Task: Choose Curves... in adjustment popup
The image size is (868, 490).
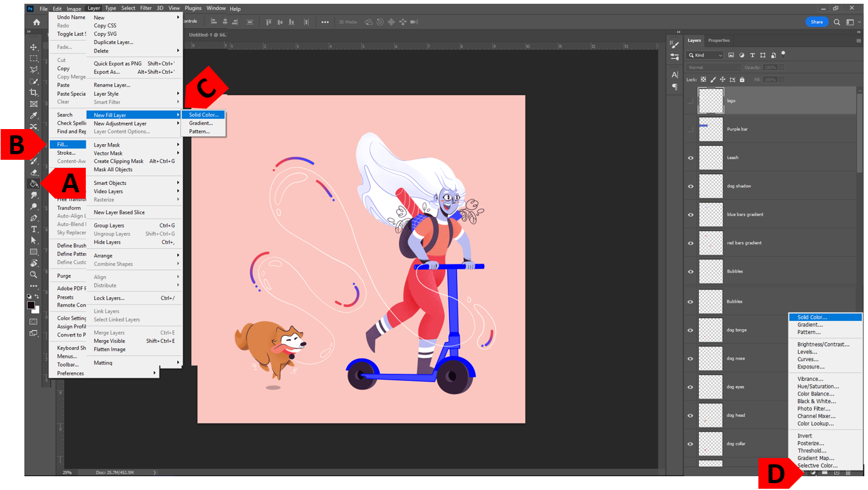Action: [x=808, y=360]
